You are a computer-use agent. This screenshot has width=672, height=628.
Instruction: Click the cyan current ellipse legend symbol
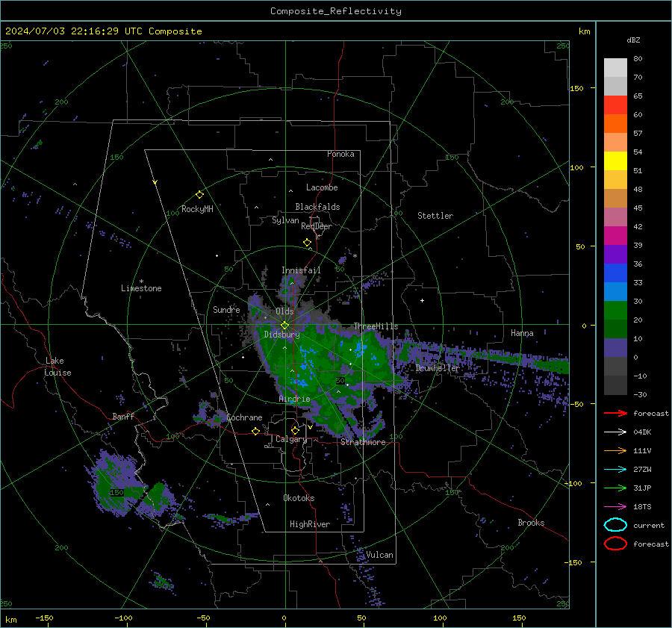coord(615,525)
